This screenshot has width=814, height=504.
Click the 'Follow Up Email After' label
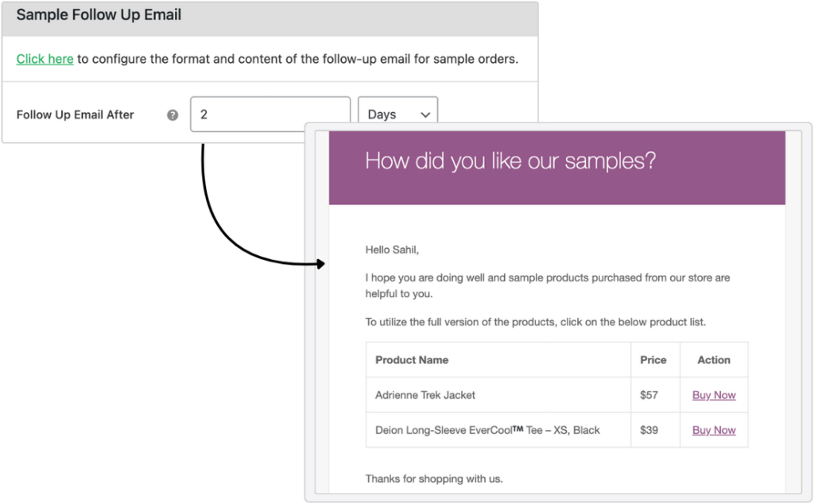[x=76, y=114]
